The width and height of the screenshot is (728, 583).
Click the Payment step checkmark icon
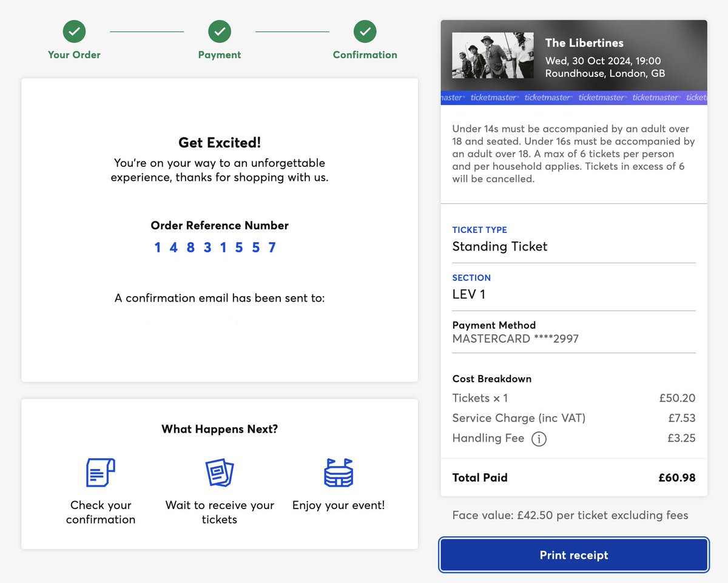(220, 32)
